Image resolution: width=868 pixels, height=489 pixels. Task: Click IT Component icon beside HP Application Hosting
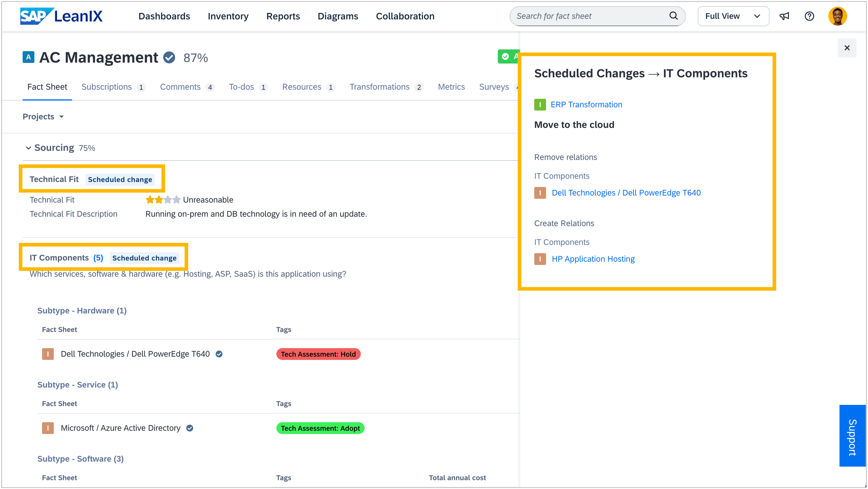540,259
